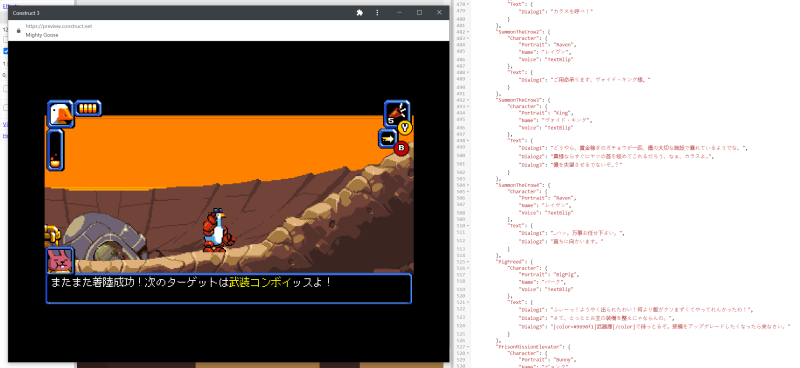The height and width of the screenshot is (368, 800).
Task: Fold the PigFreed block at line 515
Action: pos(468,261)
